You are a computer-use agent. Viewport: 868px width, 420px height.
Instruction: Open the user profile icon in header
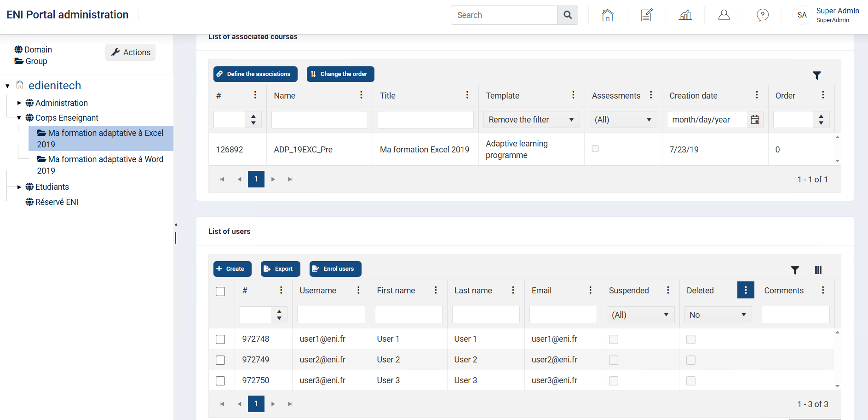point(724,15)
